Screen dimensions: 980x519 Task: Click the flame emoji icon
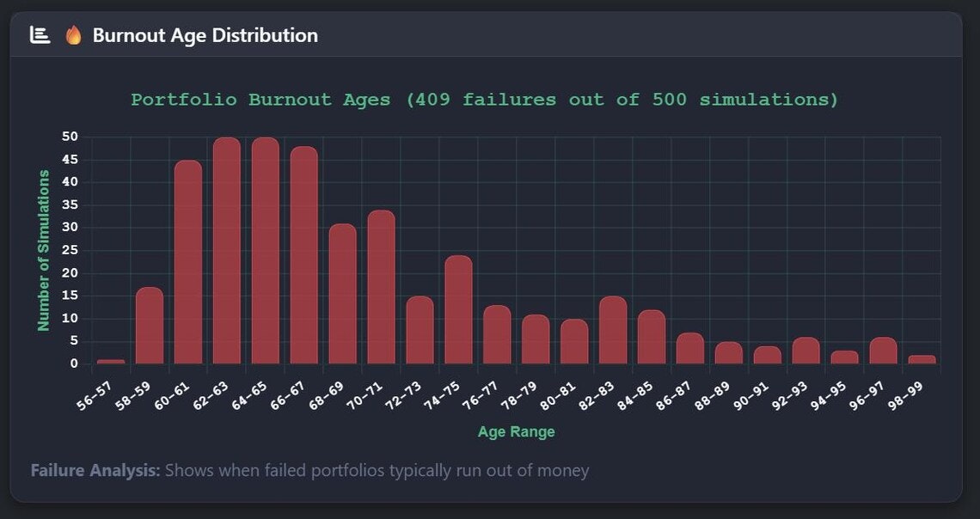[74, 35]
